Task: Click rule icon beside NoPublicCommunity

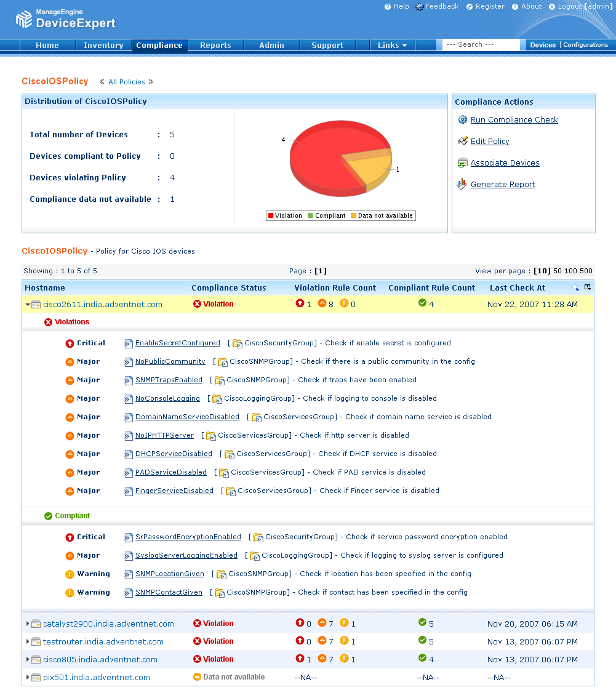Action: pyautogui.click(x=128, y=362)
